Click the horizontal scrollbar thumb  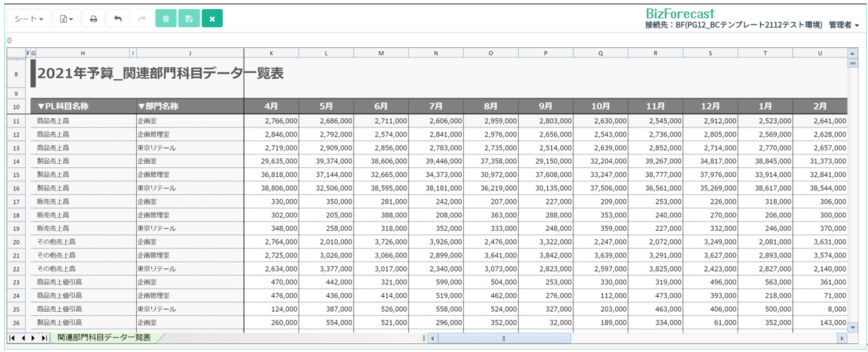tap(504, 338)
